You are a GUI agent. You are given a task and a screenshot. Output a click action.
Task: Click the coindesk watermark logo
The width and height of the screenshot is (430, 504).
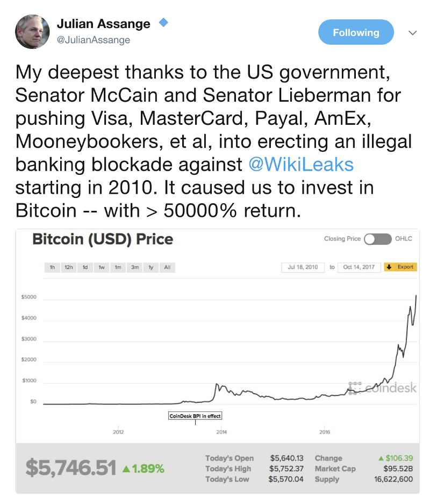(383, 388)
